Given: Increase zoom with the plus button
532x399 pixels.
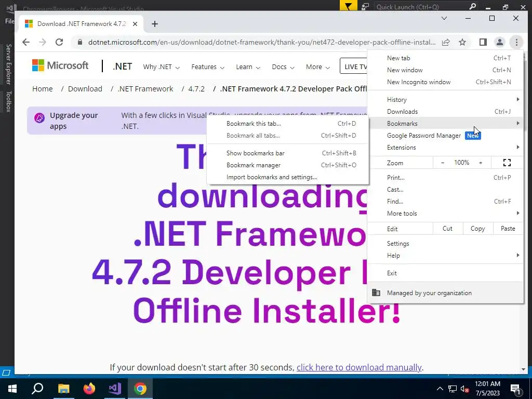Looking at the screenshot, I should 481,163.
